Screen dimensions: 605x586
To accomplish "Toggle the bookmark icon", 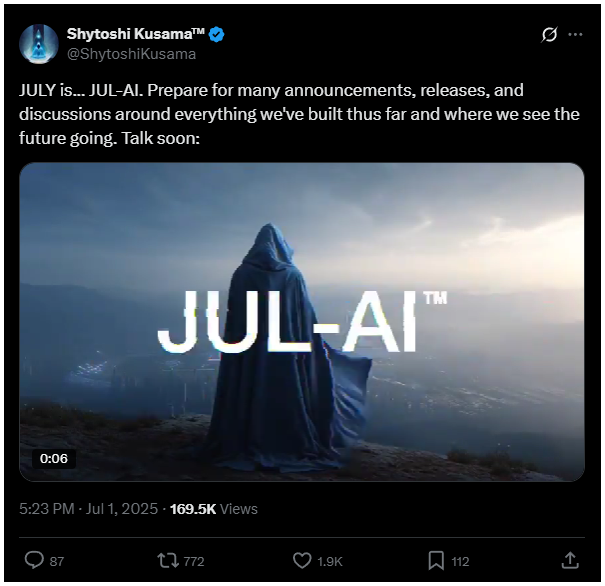I will [x=436, y=561].
